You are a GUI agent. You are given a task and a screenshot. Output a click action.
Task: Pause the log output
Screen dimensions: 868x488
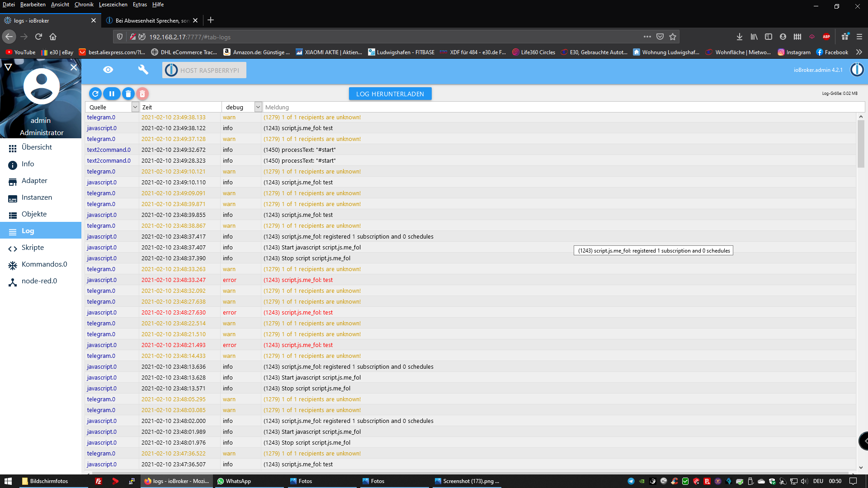112,94
